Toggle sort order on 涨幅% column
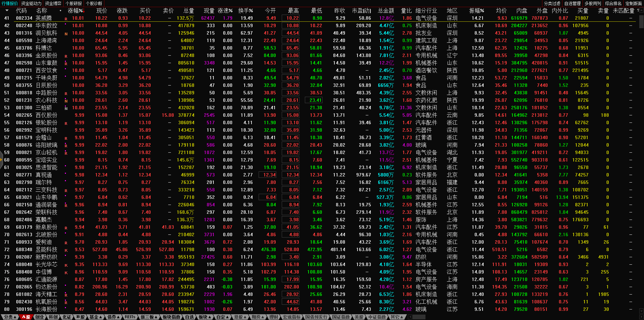 point(75,11)
